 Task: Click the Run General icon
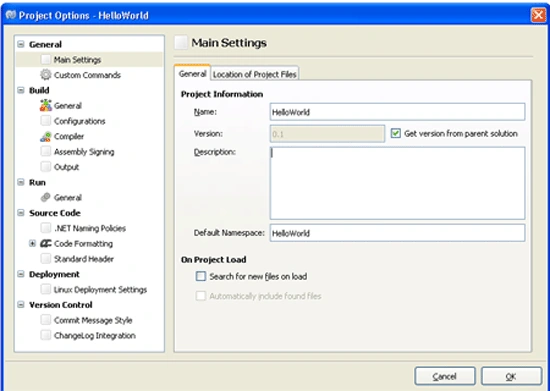point(46,197)
